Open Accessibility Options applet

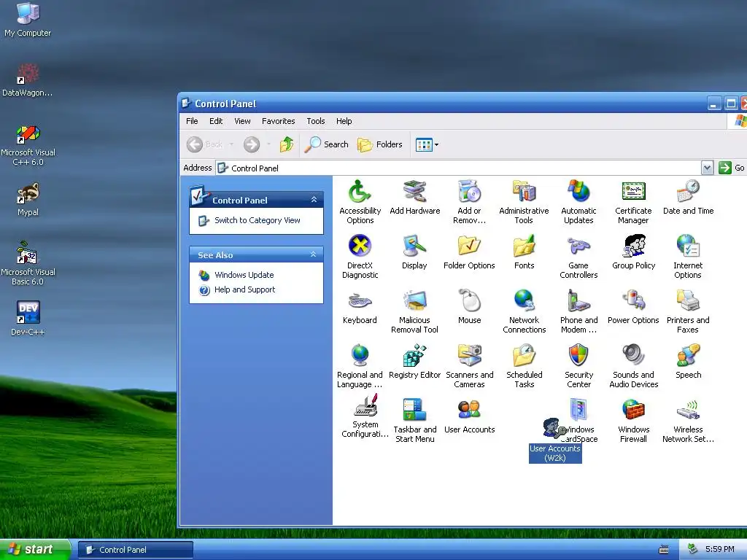click(x=360, y=202)
